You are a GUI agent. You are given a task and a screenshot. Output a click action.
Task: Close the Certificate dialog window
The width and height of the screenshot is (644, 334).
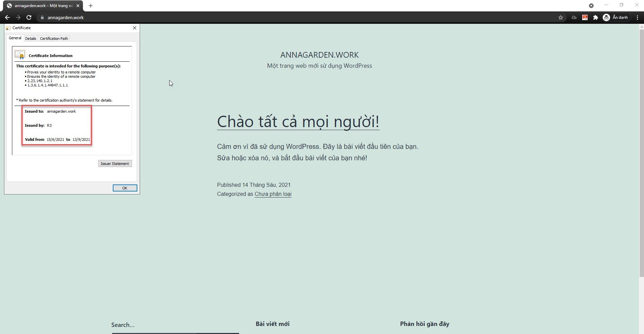(135, 28)
